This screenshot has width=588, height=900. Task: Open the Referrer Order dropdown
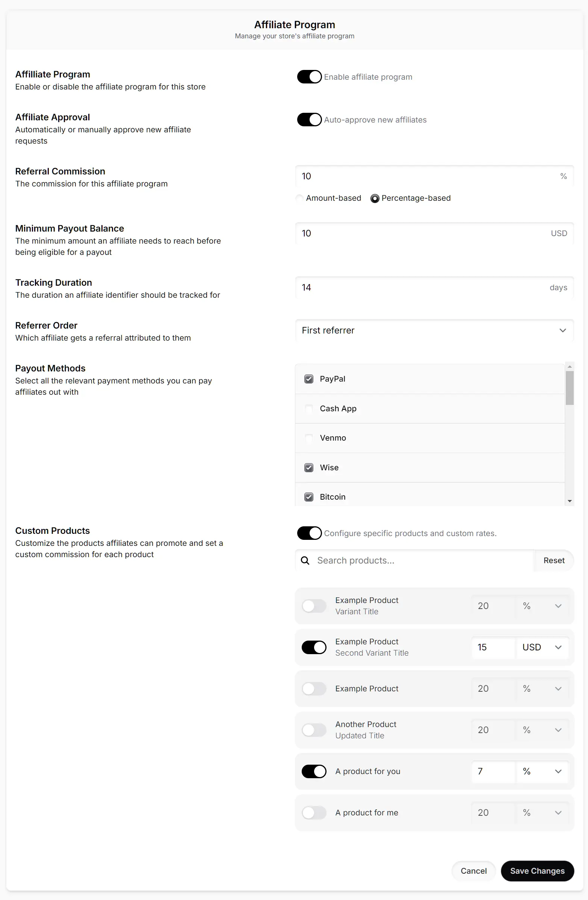pos(434,330)
